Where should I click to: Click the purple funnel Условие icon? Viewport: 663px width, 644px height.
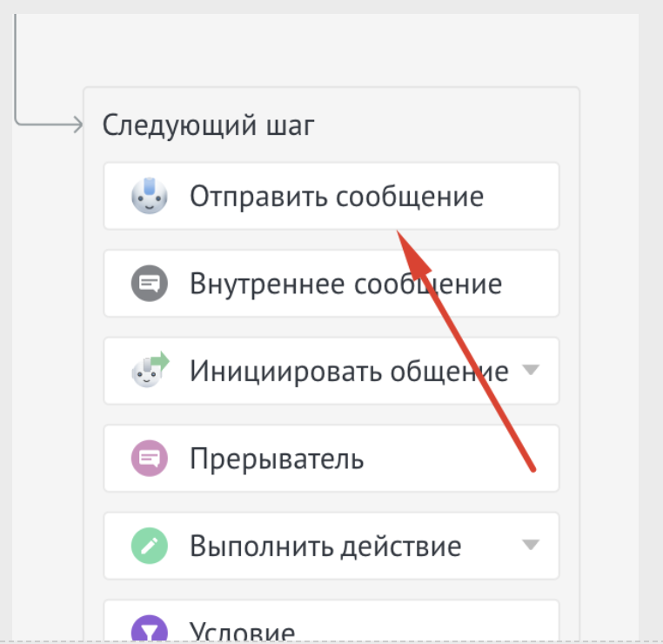click(x=148, y=629)
